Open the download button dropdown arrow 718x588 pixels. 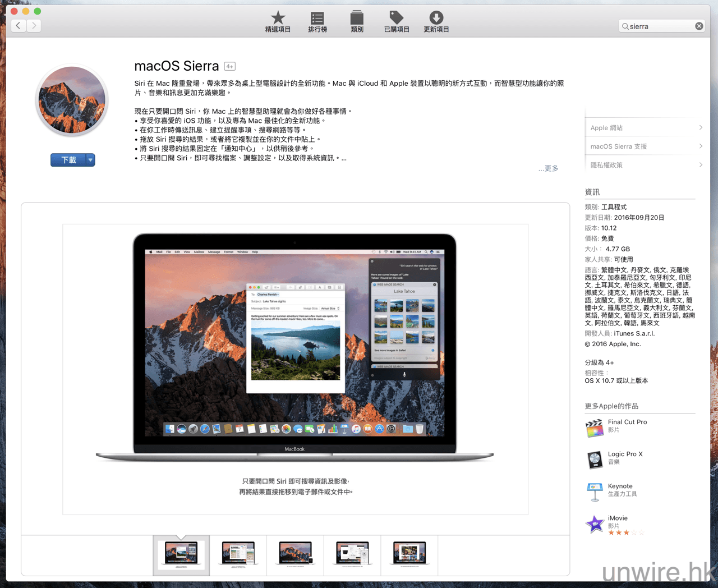(x=90, y=160)
